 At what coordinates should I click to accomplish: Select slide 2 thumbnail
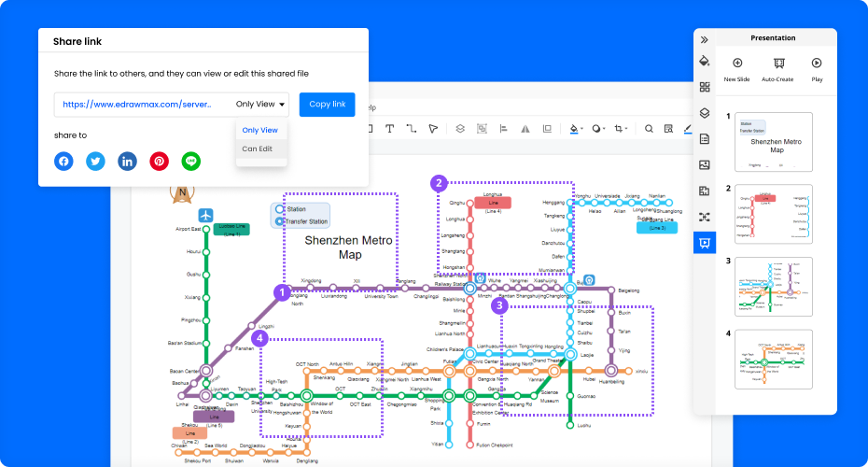[x=774, y=214]
